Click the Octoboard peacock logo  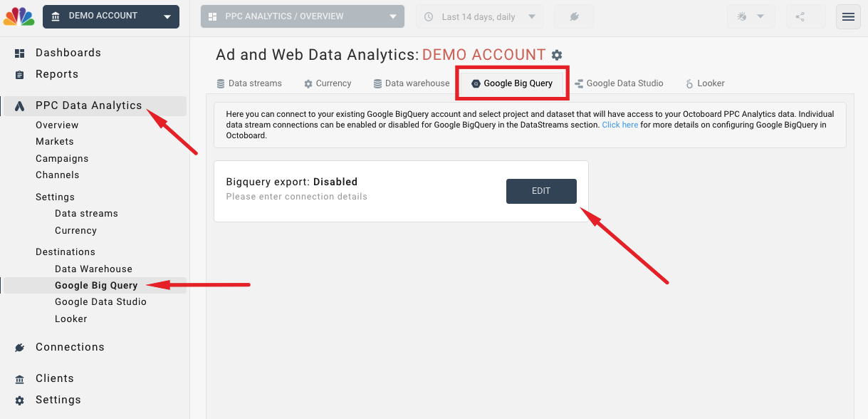click(x=19, y=16)
